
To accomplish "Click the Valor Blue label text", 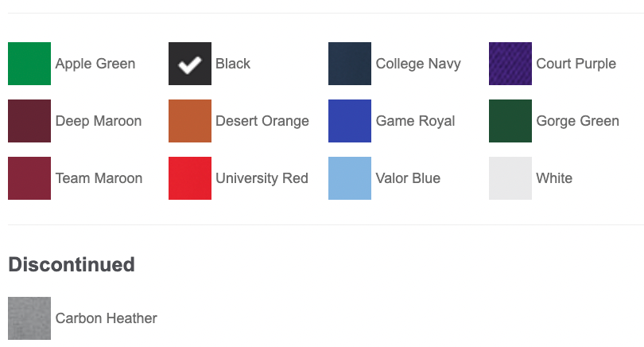I will pyautogui.click(x=408, y=178).
